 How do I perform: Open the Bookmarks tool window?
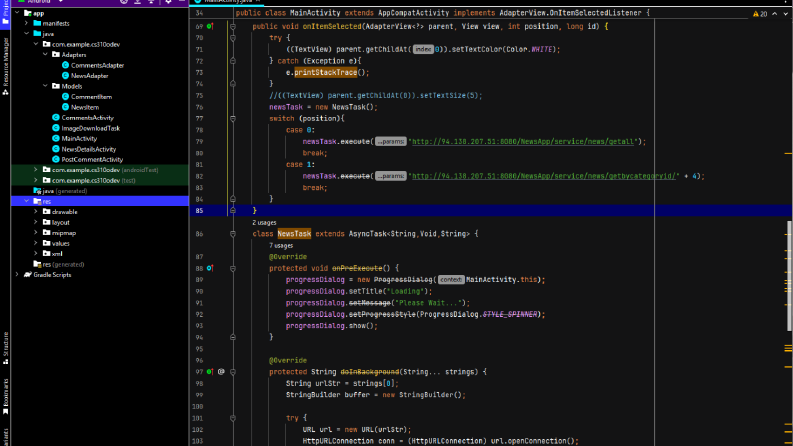tap(6, 396)
